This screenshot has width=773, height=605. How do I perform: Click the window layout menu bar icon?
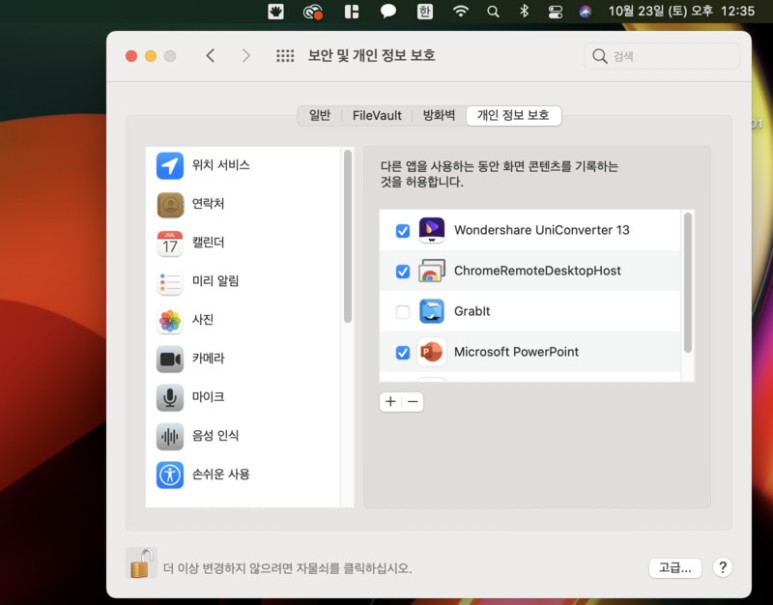(x=351, y=11)
